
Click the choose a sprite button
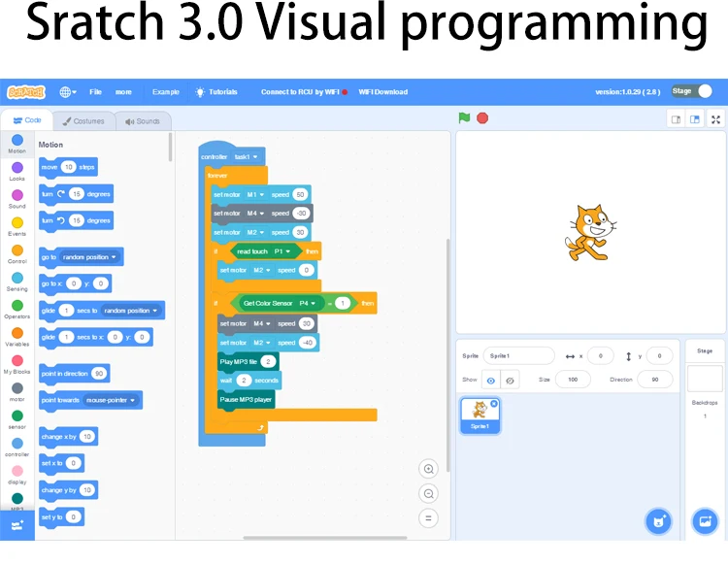(659, 521)
